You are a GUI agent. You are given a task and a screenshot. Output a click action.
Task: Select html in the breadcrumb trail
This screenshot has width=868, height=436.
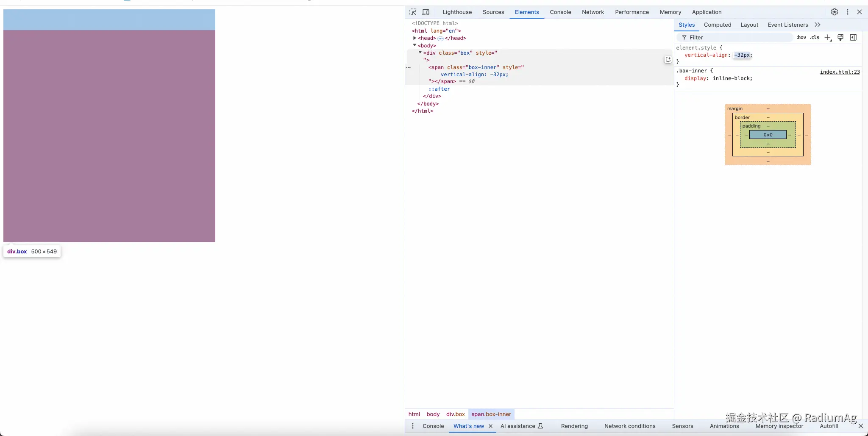point(414,414)
